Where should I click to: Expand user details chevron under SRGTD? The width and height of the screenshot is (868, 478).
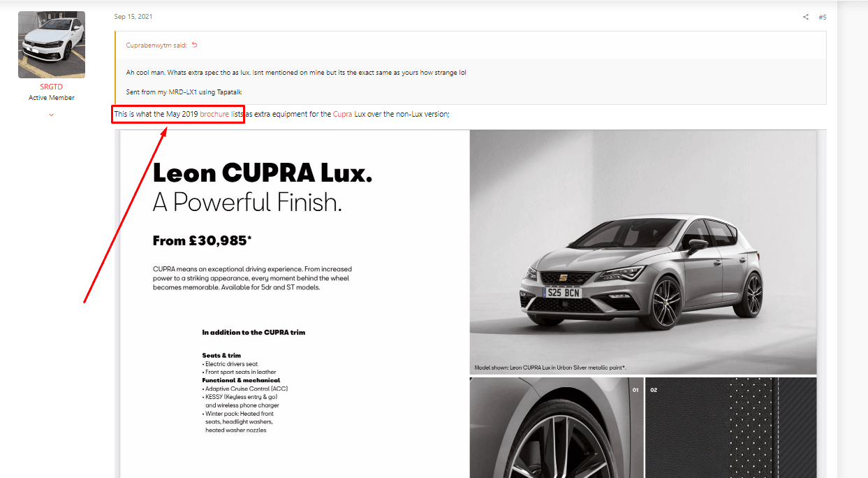pos(52,115)
